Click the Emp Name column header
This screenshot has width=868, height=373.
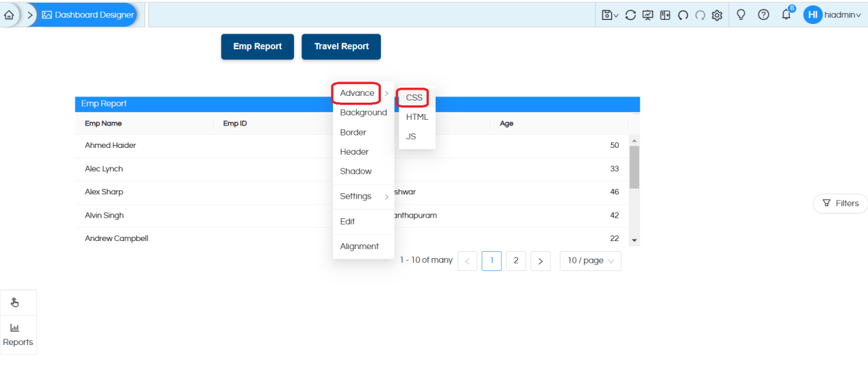103,124
